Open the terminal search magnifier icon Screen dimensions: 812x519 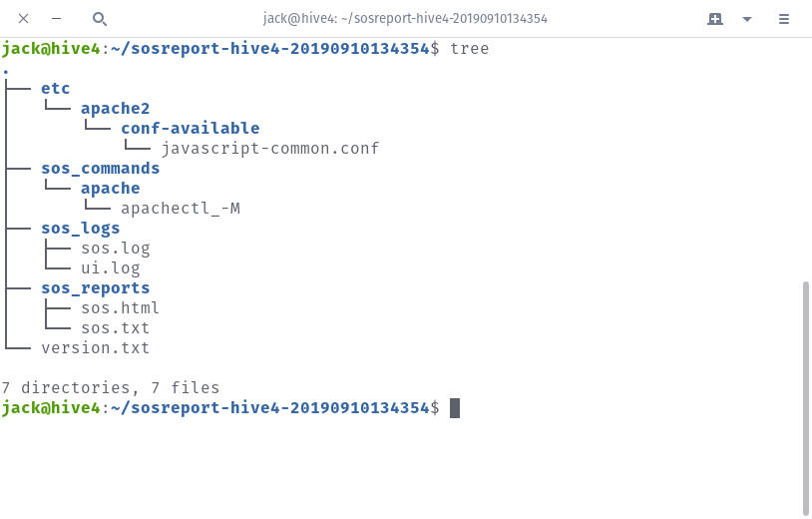pyautogui.click(x=100, y=19)
